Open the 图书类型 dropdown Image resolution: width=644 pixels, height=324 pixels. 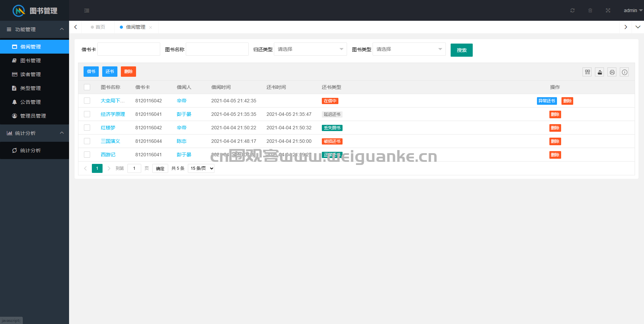(409, 49)
